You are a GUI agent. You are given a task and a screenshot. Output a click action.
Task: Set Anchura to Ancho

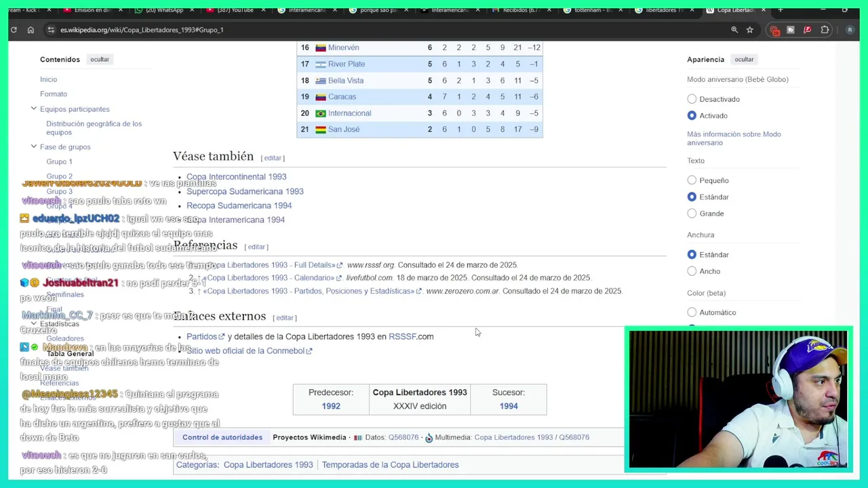click(692, 271)
